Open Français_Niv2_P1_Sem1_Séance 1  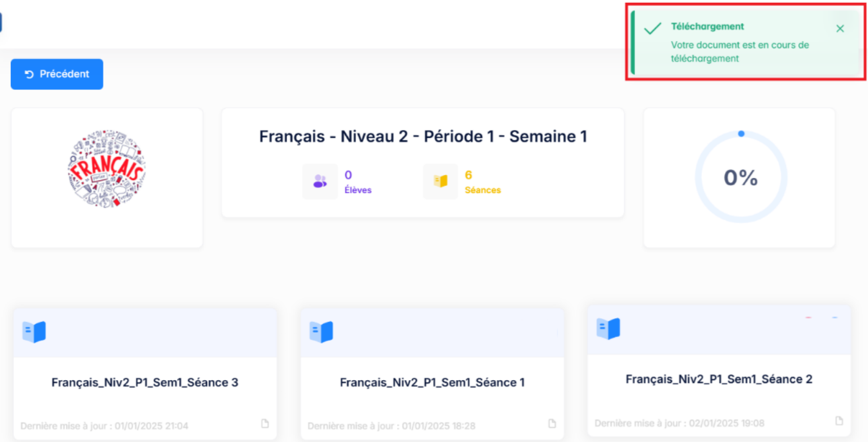point(432,382)
